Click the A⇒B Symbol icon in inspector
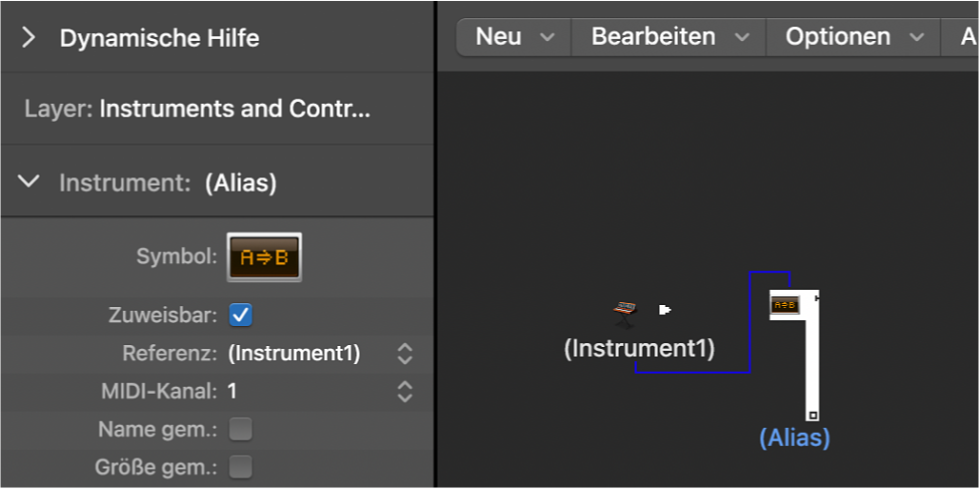Viewport: 980px width, 489px height. (x=264, y=257)
